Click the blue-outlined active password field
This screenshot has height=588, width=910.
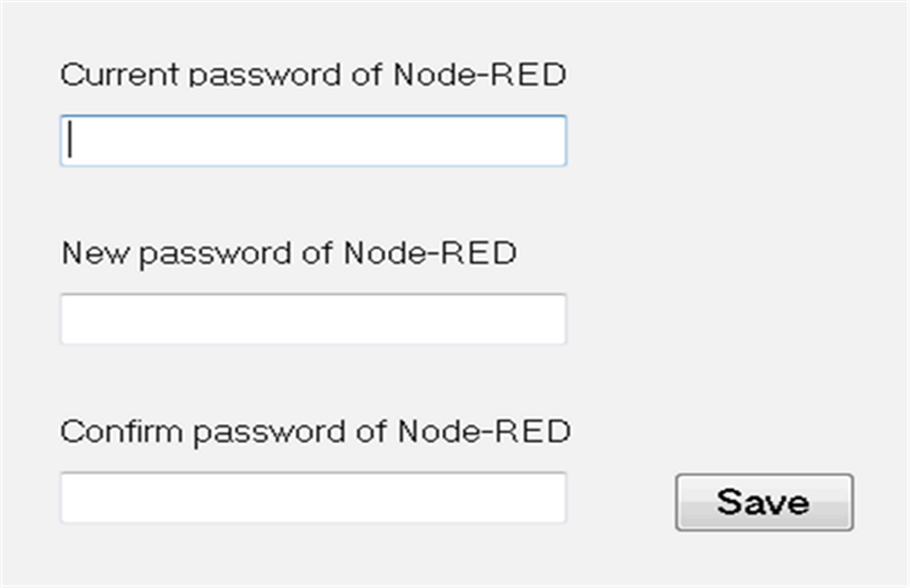pos(313,140)
